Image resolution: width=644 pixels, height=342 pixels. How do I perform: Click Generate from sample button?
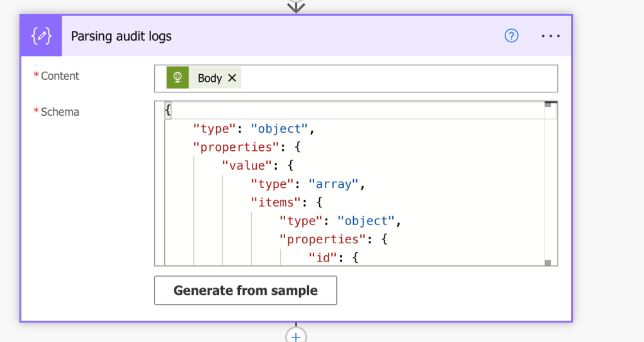pos(246,290)
